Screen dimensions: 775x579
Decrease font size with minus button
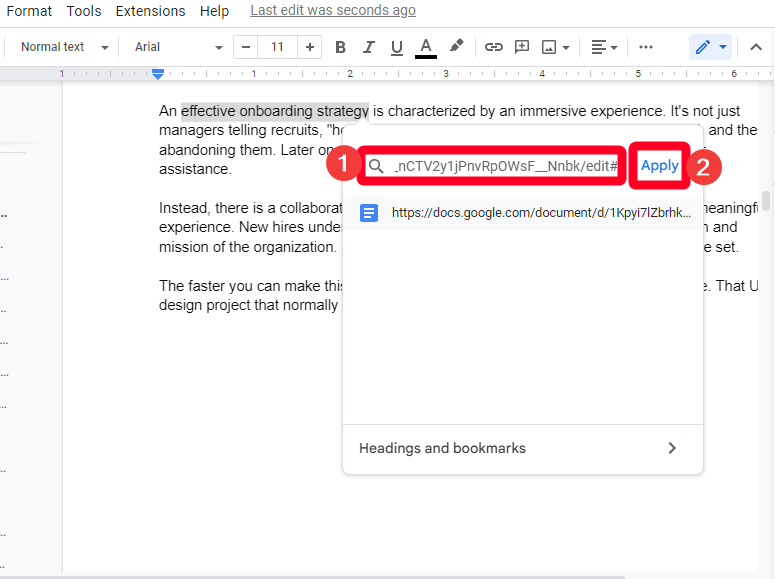point(246,47)
